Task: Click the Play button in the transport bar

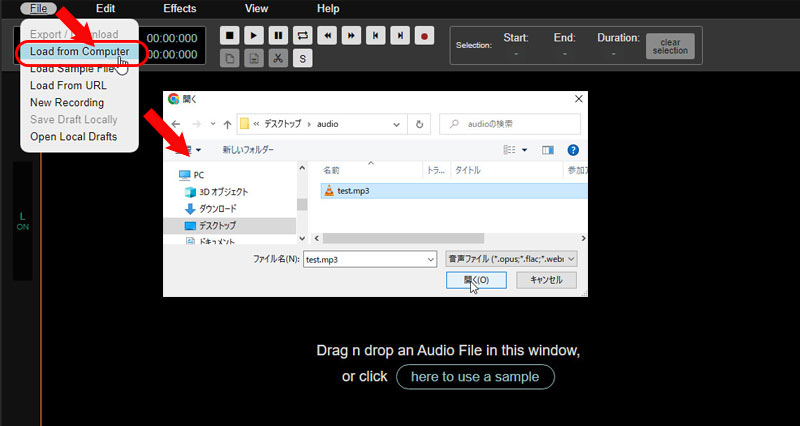Action: [x=254, y=35]
